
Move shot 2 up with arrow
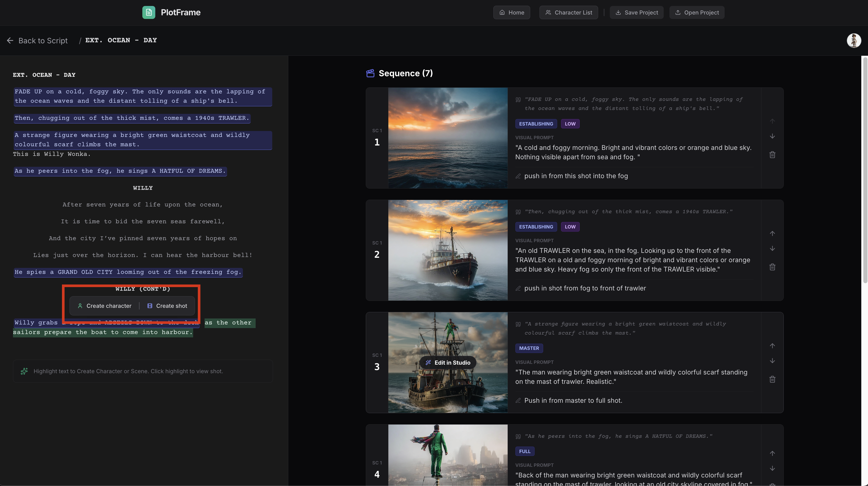pyautogui.click(x=772, y=233)
